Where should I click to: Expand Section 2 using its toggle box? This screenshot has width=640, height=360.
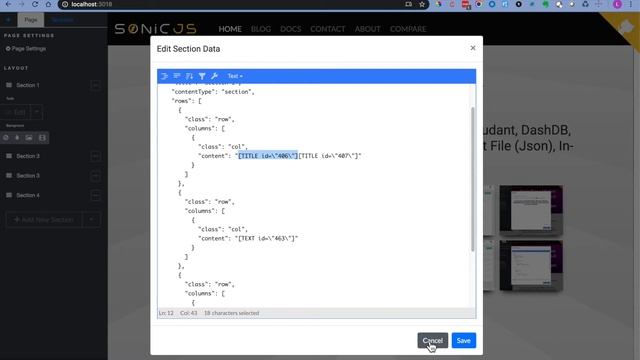coord(96,156)
